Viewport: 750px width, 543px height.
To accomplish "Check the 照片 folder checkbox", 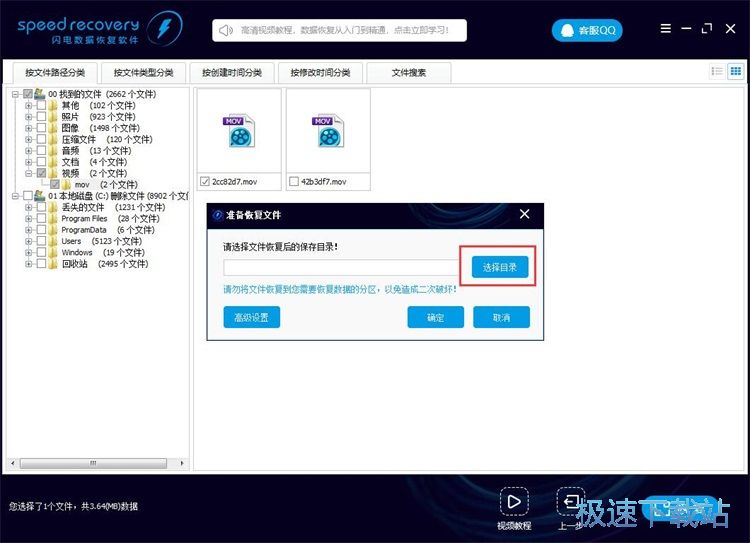I will pos(42,117).
